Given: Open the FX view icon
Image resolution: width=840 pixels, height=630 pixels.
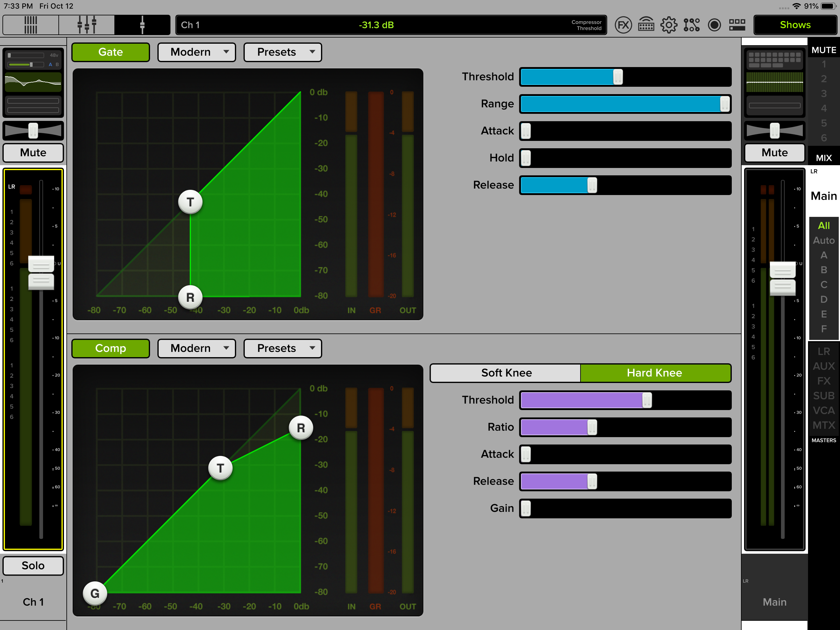Looking at the screenshot, I should (x=623, y=25).
